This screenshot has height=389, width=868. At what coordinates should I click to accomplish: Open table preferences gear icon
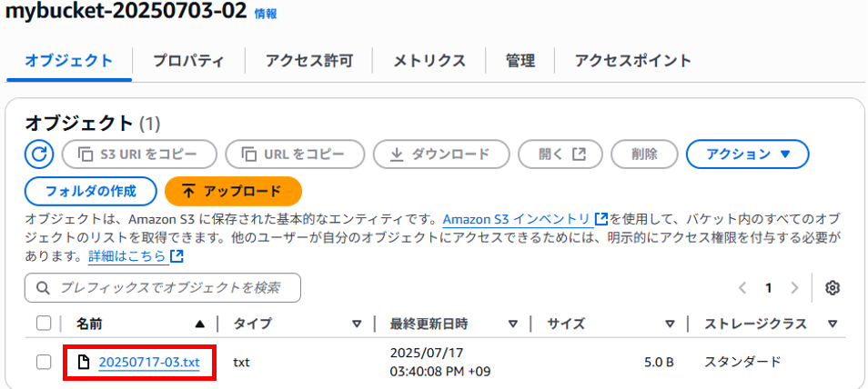[833, 288]
